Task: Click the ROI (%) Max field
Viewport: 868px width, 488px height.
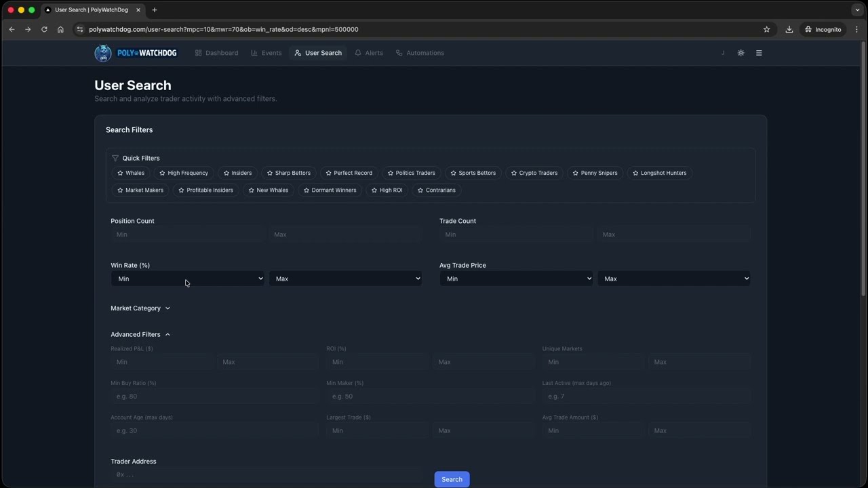Action: coord(484,362)
